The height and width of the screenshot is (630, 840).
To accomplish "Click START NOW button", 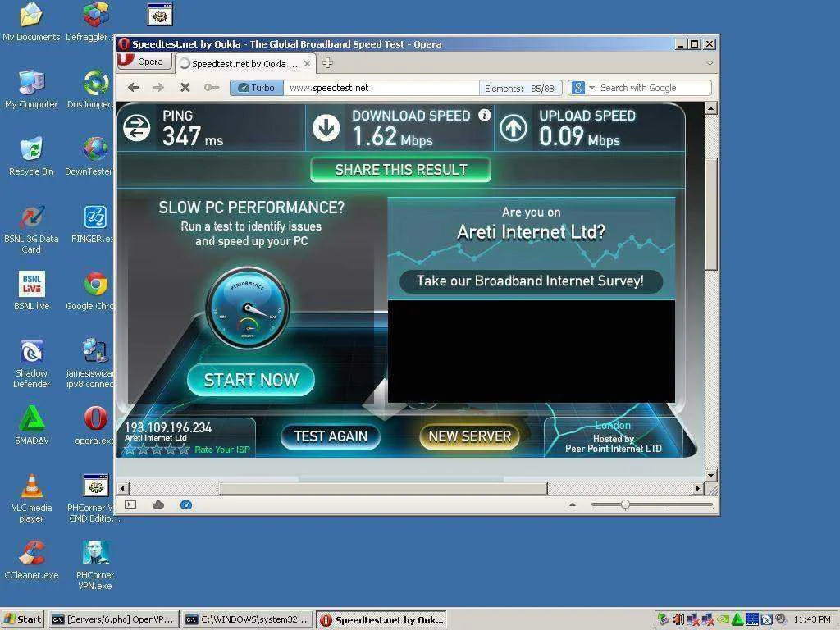I will click(251, 380).
